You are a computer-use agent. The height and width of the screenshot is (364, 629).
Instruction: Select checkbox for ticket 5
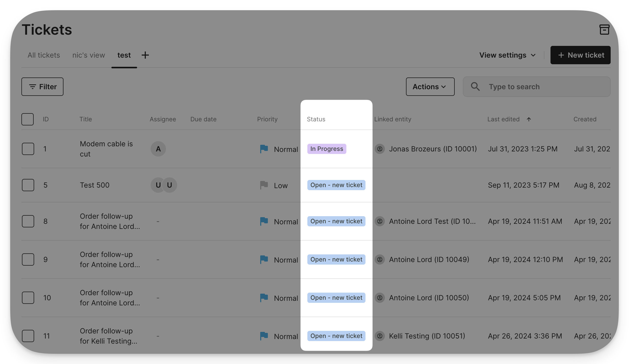pyautogui.click(x=28, y=185)
